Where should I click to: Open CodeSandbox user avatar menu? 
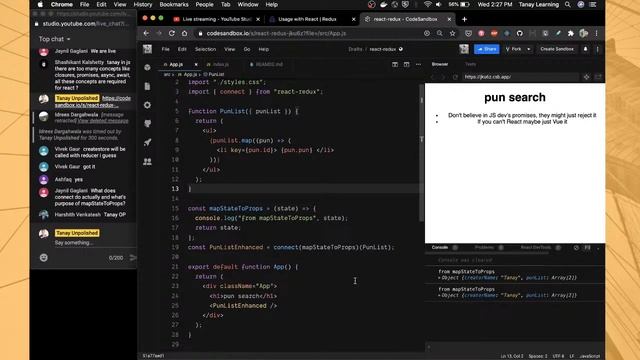(x=464, y=49)
